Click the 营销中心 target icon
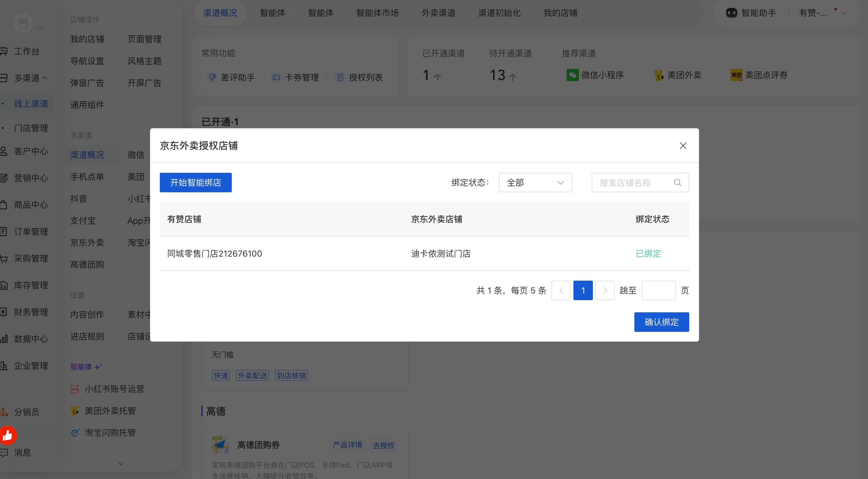The height and width of the screenshot is (479, 868). (4, 178)
